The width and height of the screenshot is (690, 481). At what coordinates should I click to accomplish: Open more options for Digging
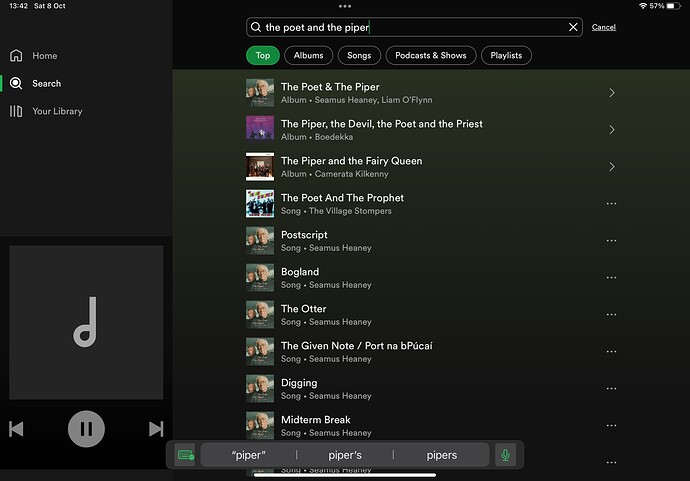coord(611,389)
